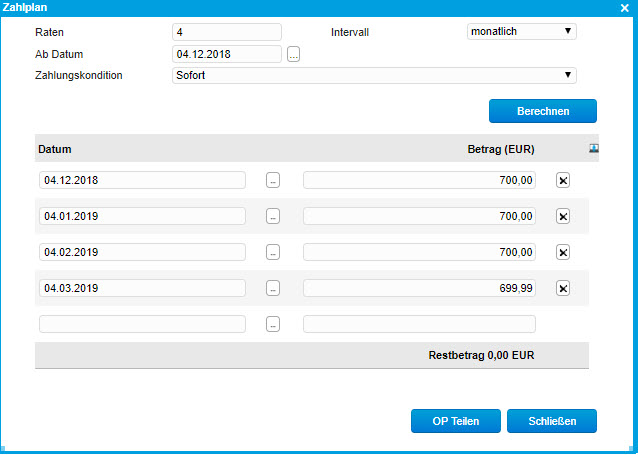
Task: Open date picker for 04.01.2019 row
Action: (x=273, y=216)
